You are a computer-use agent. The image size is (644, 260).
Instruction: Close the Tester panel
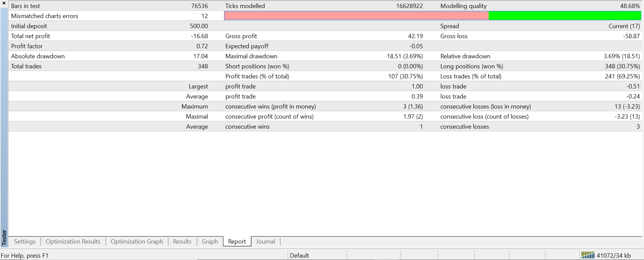(4, 3)
